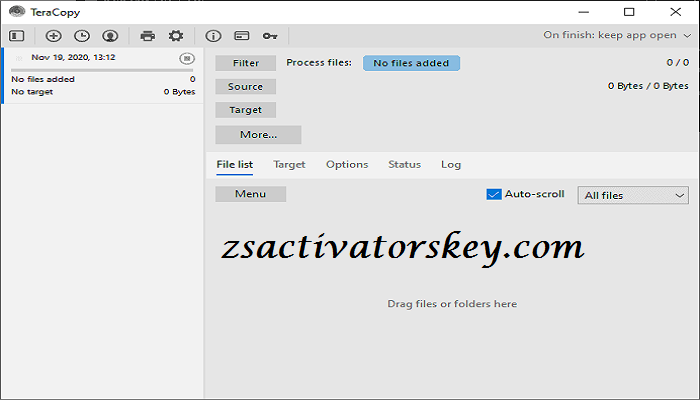Image resolution: width=700 pixels, height=400 pixels.
Task: Switch to the Target tab
Action: tap(289, 165)
